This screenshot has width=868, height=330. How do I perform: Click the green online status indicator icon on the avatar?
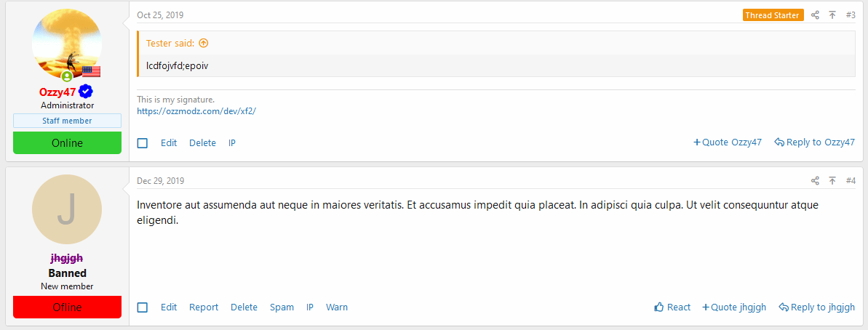click(67, 76)
